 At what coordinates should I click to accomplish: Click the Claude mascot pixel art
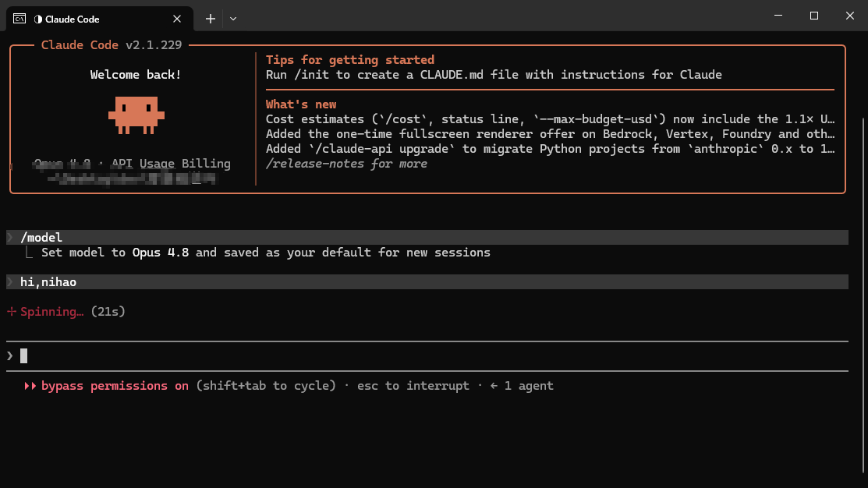[x=136, y=115]
